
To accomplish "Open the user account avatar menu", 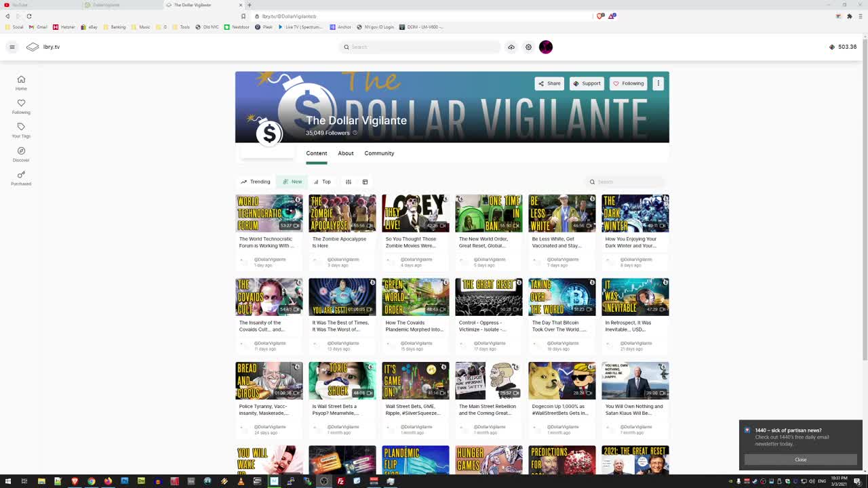I will (546, 47).
